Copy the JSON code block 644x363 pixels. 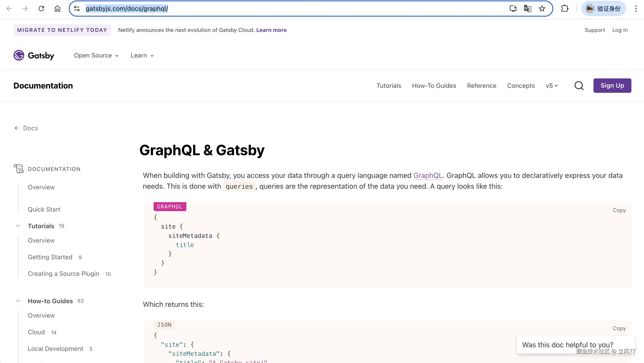coord(619,328)
